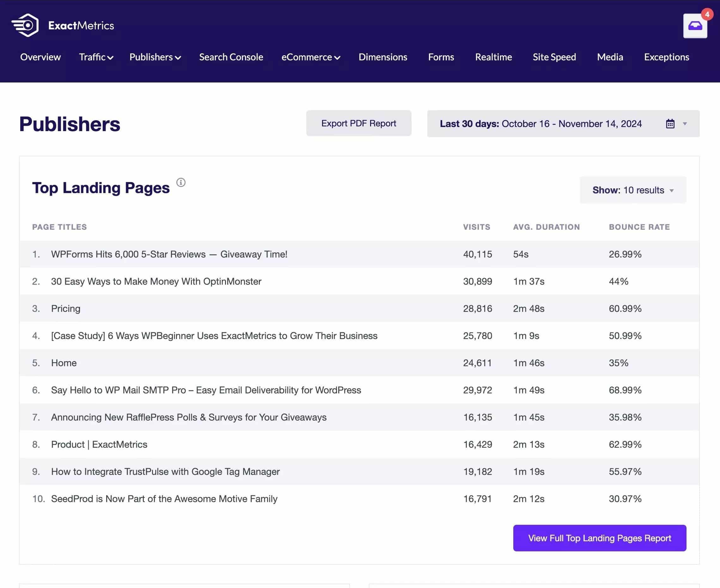Open the Exceptions report
Image resolution: width=720 pixels, height=588 pixels.
(x=667, y=57)
